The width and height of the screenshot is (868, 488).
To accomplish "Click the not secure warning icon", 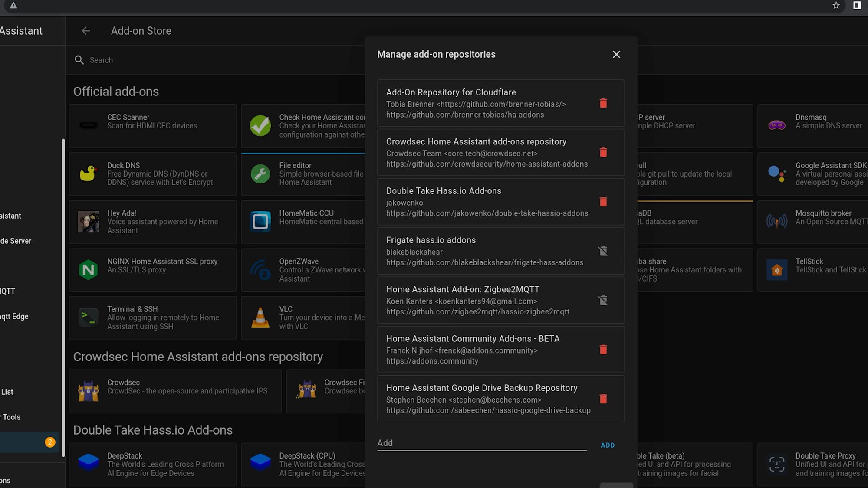I will tap(13, 5).
